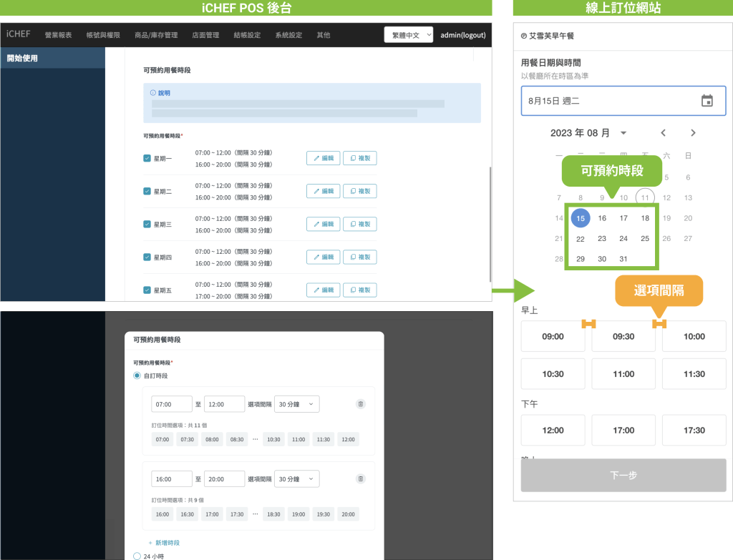Uncheck the 星期一 checkbox

coord(147,158)
